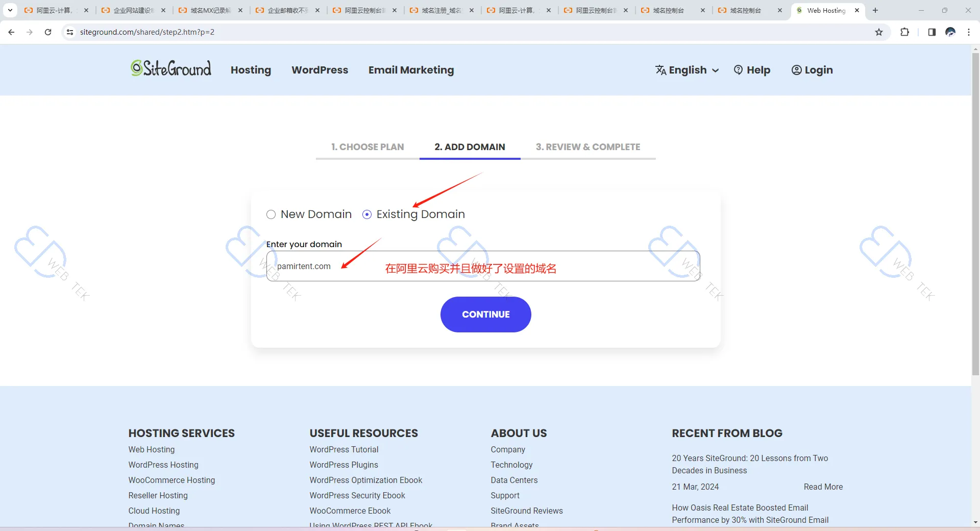980x531 pixels.
Task: Open WordPress Tutorial link
Action: (344, 450)
